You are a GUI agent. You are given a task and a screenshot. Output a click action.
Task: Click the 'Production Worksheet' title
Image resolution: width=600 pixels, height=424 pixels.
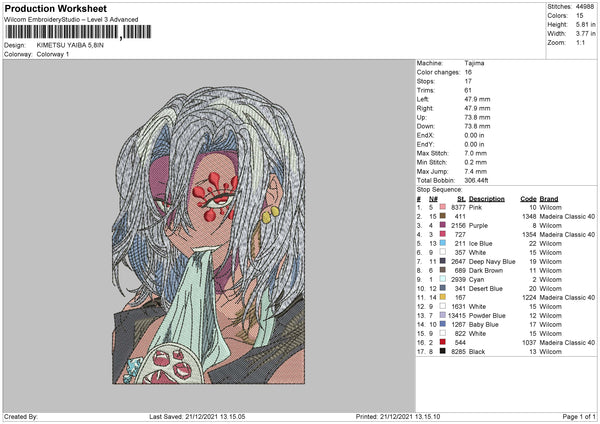(x=55, y=8)
